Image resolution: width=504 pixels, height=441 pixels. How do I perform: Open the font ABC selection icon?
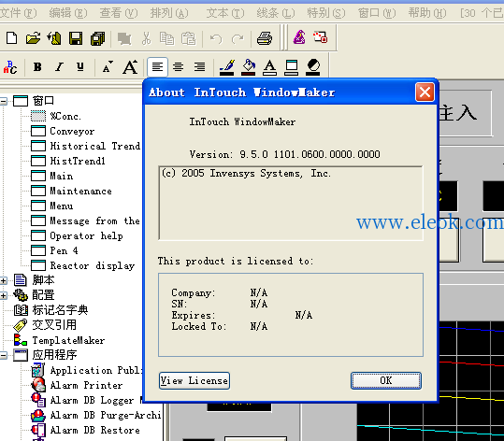(x=10, y=67)
